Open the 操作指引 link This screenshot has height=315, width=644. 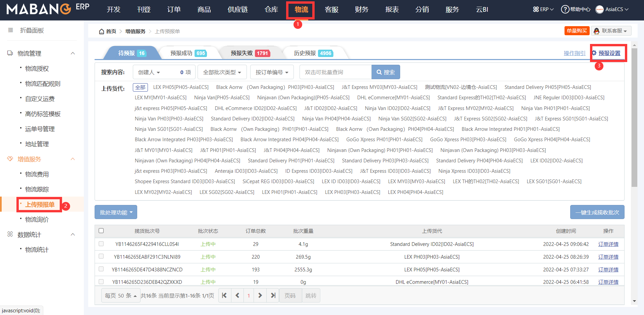(x=574, y=53)
